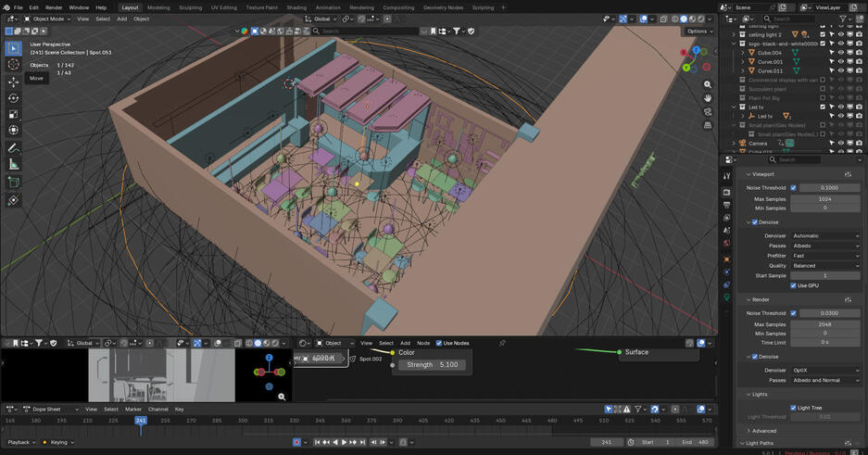The height and width of the screenshot is (455, 868).
Task: Click the Strength 5.100 value field
Action: click(432, 365)
